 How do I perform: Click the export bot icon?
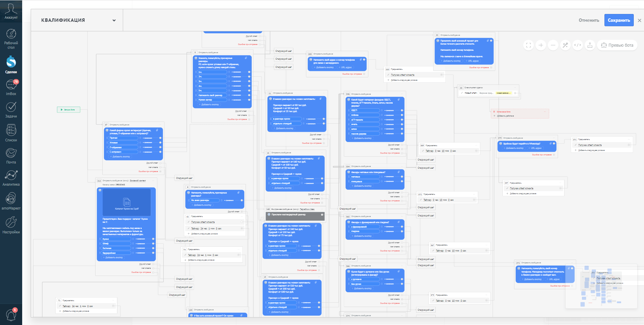point(590,45)
